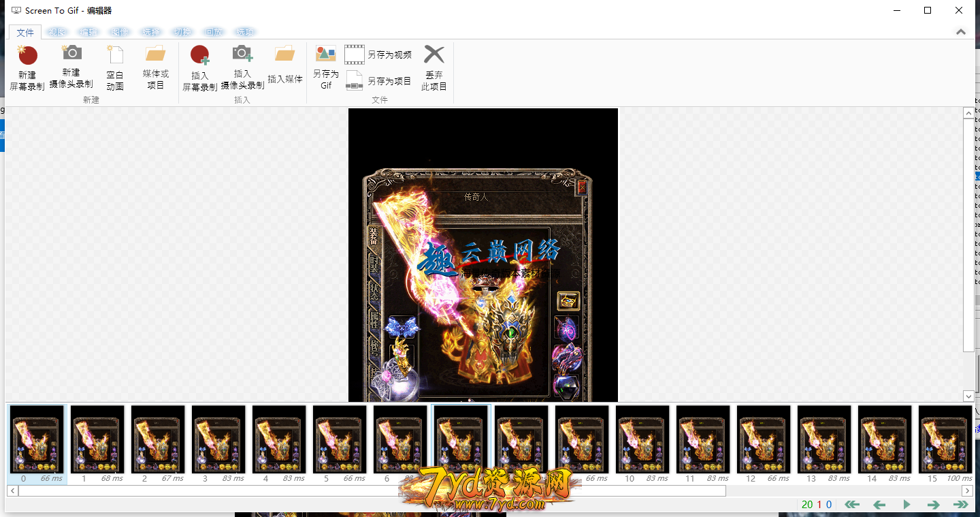Click the 另存为视频 label
This screenshot has height=517, width=980.
(x=390, y=55)
